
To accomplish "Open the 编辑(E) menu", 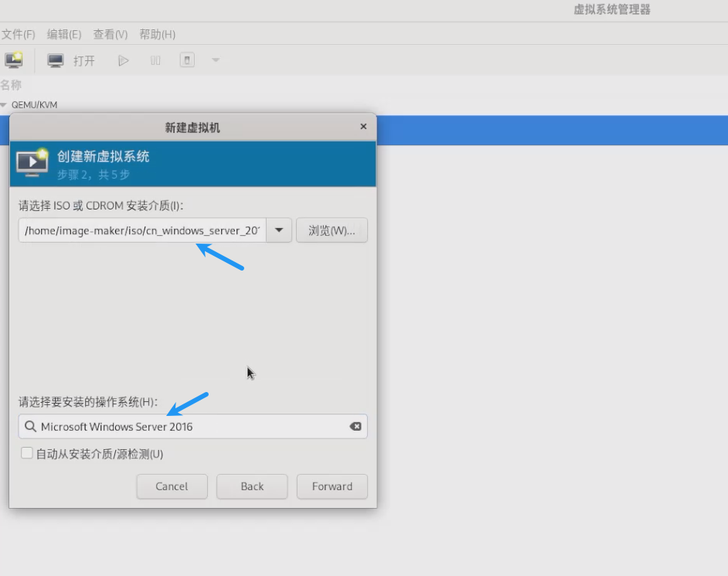I will pos(64,35).
